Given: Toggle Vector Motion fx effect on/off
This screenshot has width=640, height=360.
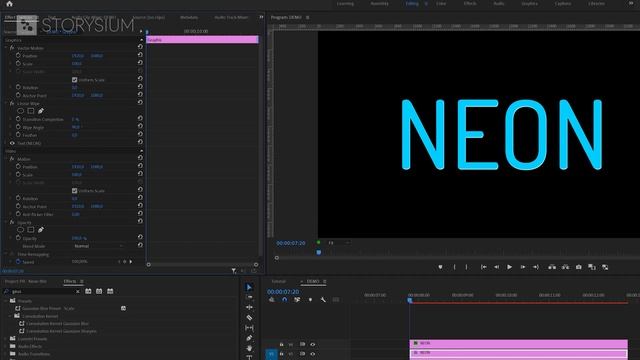Looking at the screenshot, I should pos(12,48).
